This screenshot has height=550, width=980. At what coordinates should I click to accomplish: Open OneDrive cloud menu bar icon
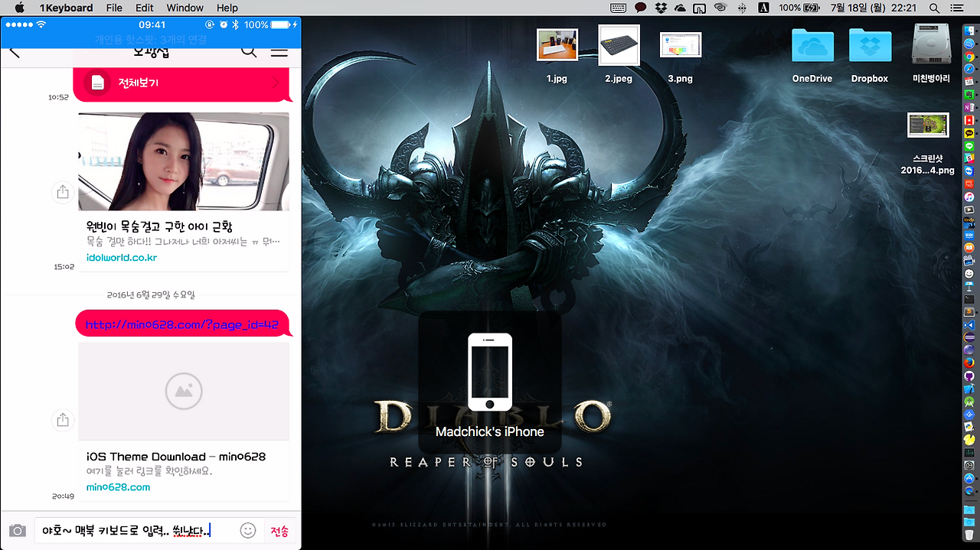click(x=680, y=8)
